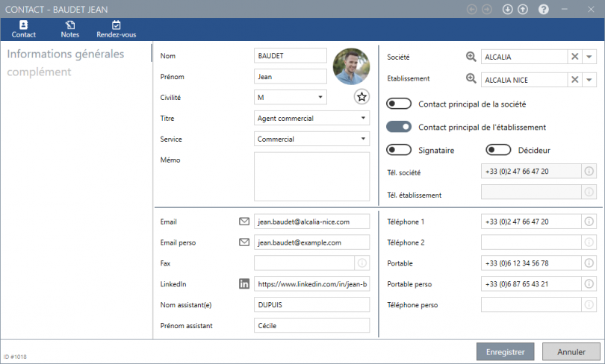
Task: Clear the ALCALIA NICE établissement value
Action: 574,80
